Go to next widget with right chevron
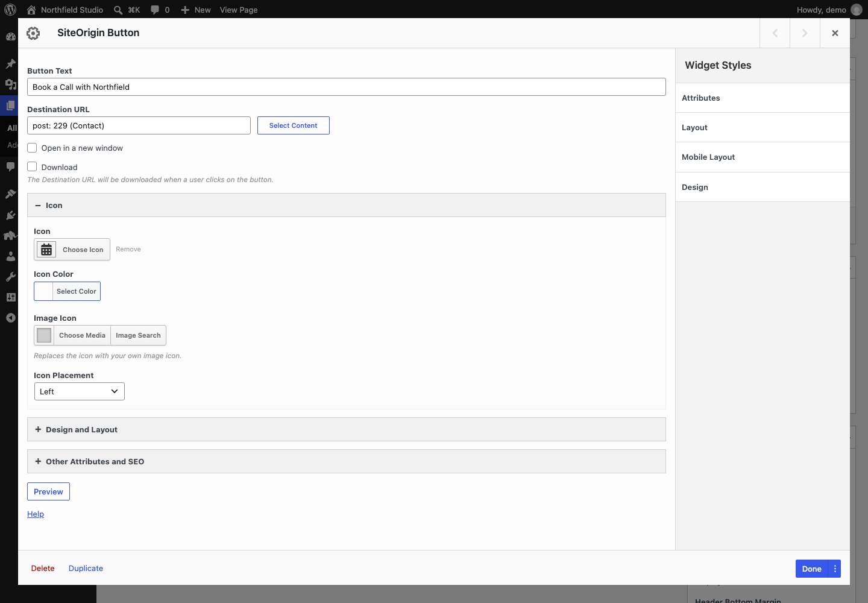 (x=805, y=33)
